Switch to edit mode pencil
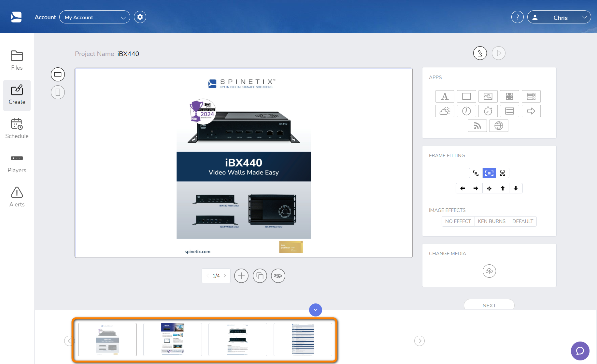This screenshot has width=597, height=364. pos(480,53)
